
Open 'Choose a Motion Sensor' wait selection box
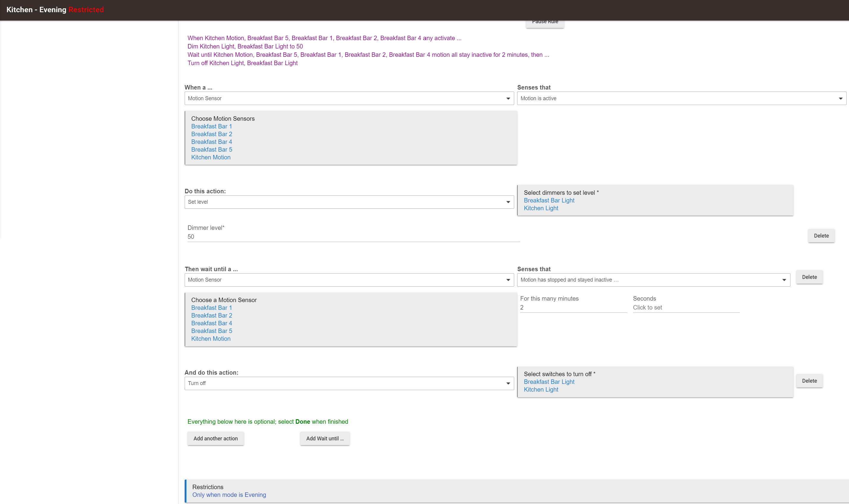(351, 319)
